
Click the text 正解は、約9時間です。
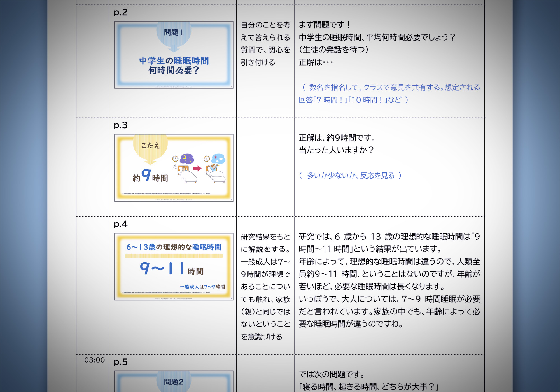pos(338,138)
